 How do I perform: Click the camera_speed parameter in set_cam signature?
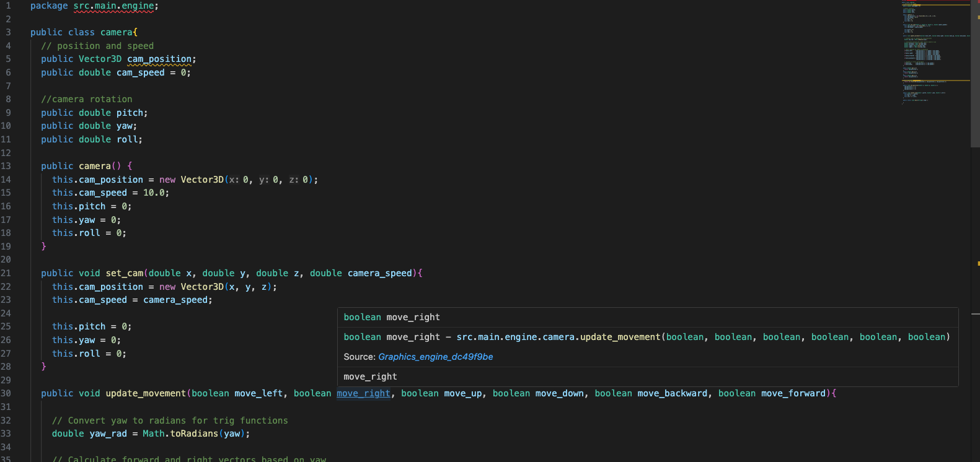[379, 273]
